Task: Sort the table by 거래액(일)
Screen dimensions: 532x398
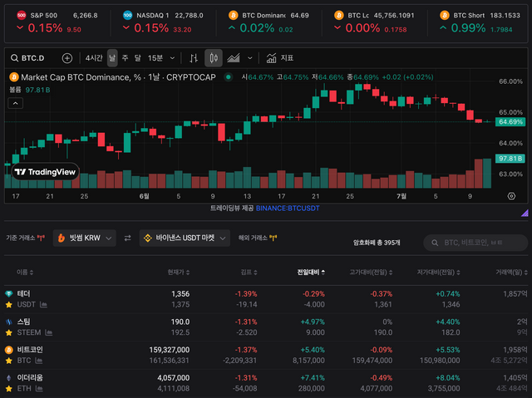Action: click(512, 273)
